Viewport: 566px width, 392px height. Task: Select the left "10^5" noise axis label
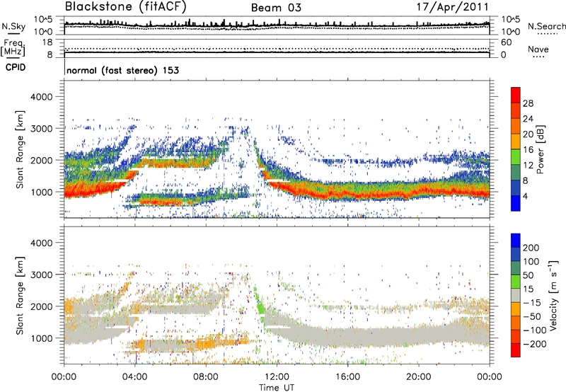(x=43, y=20)
